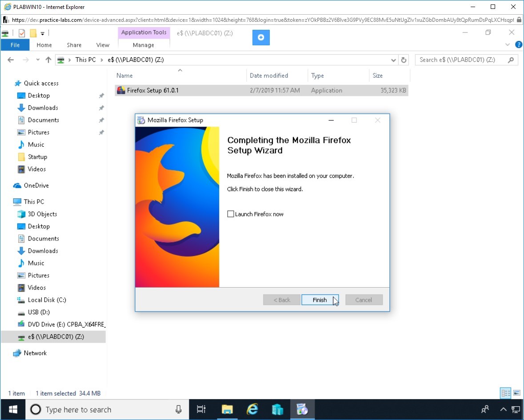
Task: Go forward with the right arrow button
Action: coord(26,60)
